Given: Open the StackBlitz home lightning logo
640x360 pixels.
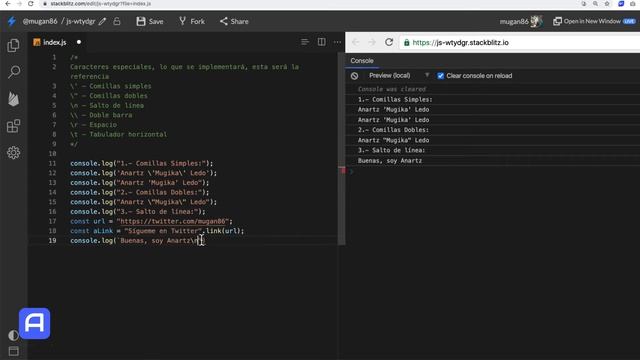Looking at the screenshot, I should pos(11,21).
